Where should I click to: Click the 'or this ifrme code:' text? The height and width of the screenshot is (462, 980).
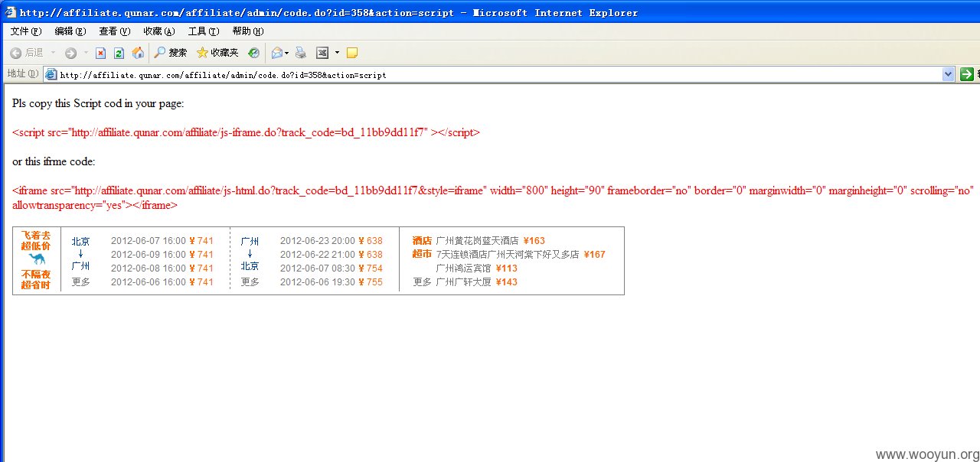point(54,161)
